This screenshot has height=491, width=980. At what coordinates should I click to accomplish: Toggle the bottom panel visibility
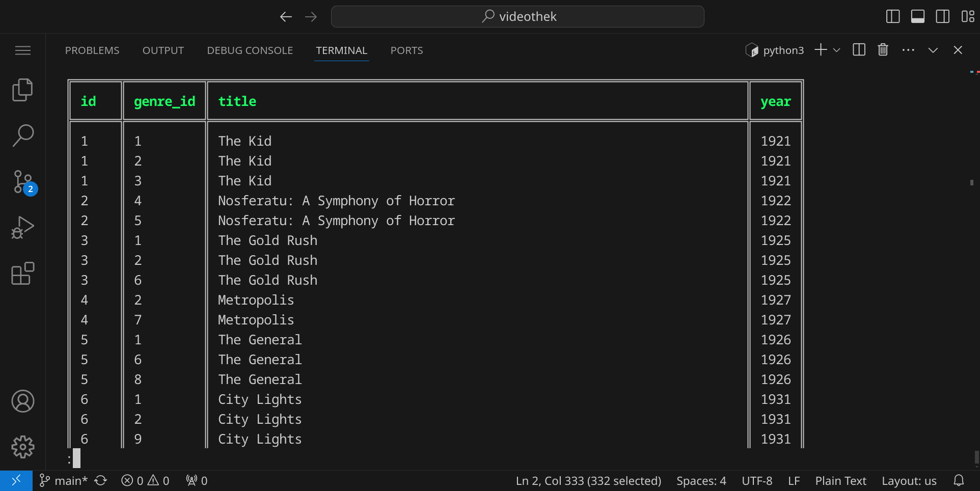click(918, 16)
